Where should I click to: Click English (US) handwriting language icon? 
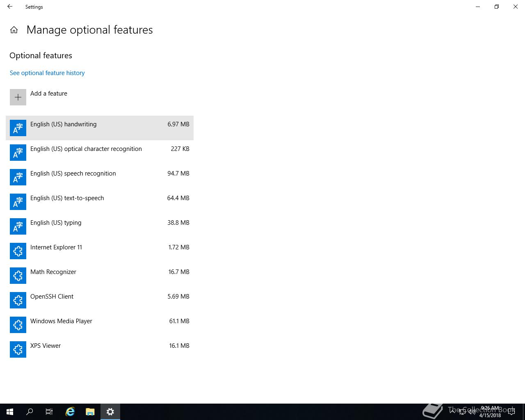point(18,128)
